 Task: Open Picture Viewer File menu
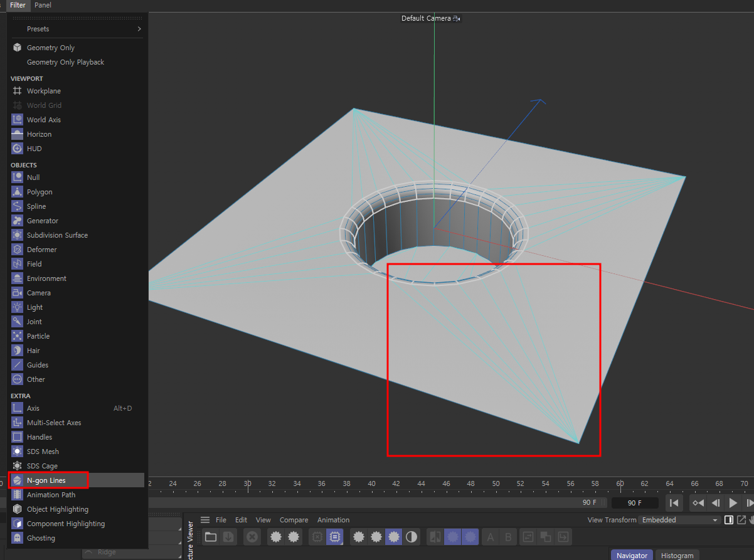point(221,520)
